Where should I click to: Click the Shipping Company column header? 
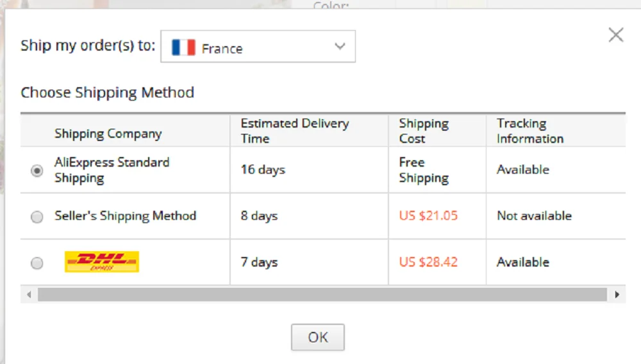108,133
